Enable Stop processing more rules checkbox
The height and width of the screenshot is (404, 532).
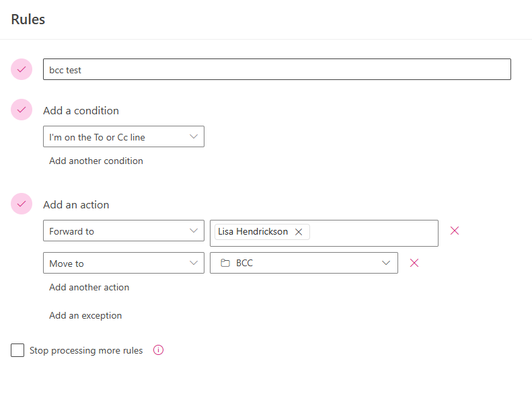pos(17,350)
